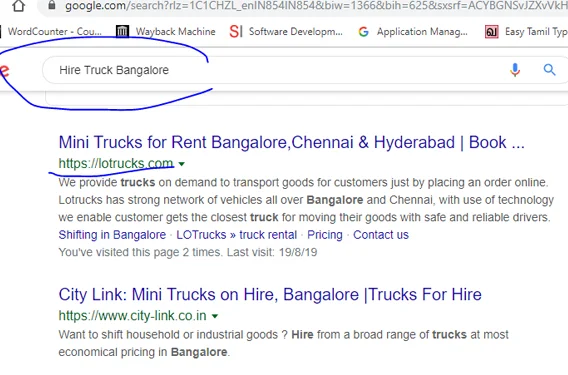
Task: Open Pricing sitelink
Action: click(x=325, y=235)
